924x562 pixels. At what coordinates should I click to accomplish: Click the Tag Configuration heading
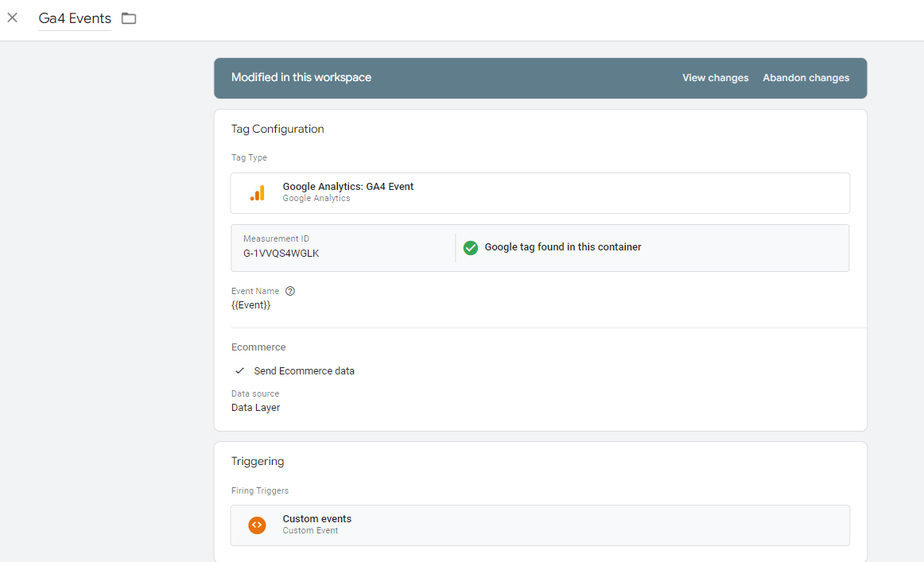coord(278,129)
